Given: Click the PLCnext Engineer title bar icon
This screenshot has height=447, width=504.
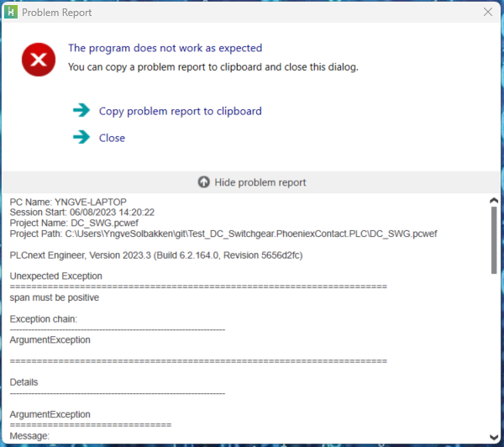Looking at the screenshot, I should (x=10, y=13).
